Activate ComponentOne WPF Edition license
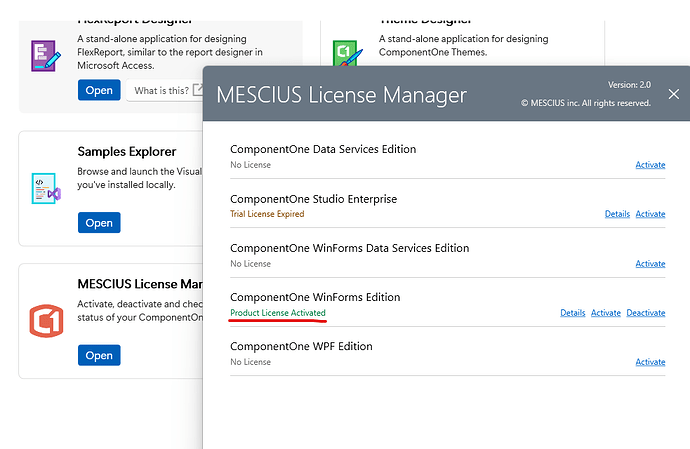 coord(650,362)
